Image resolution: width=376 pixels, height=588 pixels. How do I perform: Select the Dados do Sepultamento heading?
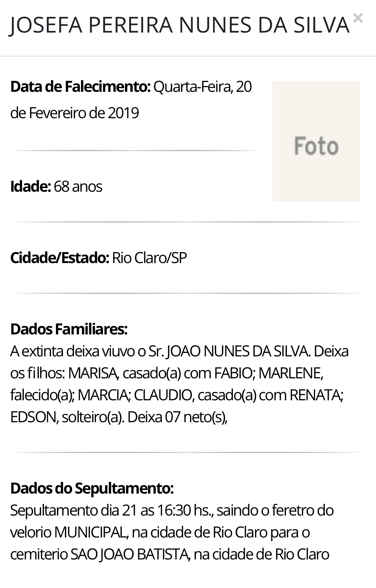click(x=92, y=488)
